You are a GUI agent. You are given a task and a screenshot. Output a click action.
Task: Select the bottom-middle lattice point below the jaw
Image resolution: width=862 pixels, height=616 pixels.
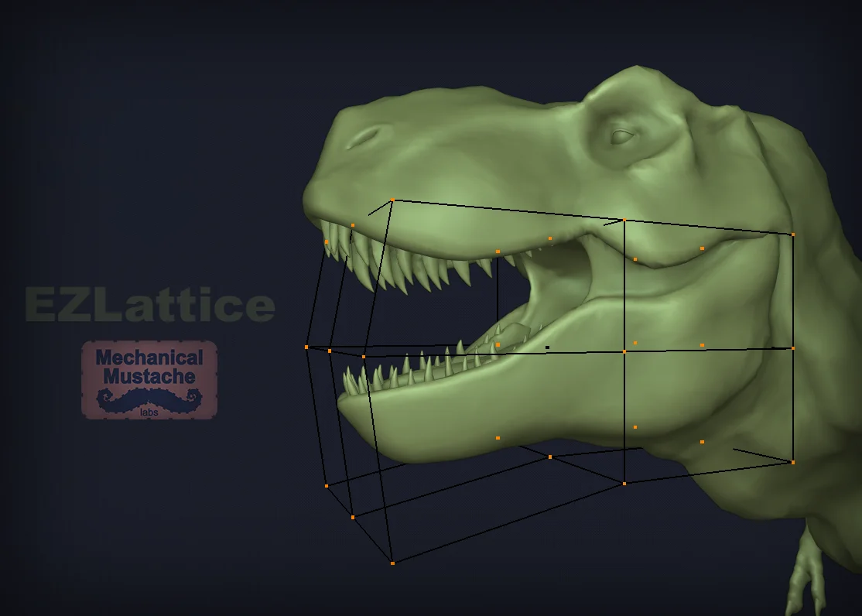click(x=624, y=484)
